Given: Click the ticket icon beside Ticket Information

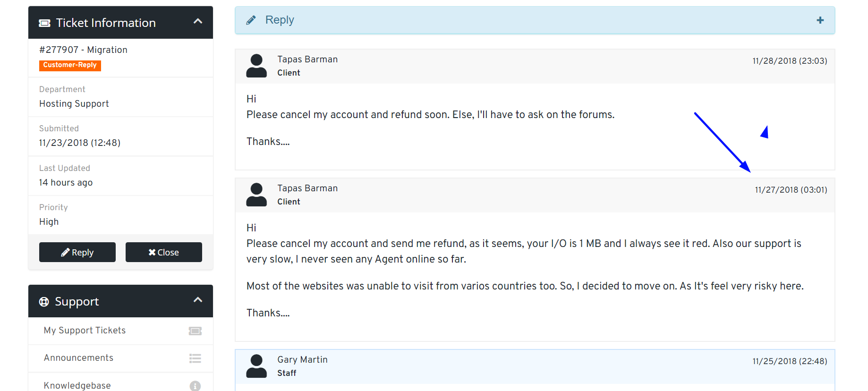Looking at the screenshot, I should click(44, 23).
